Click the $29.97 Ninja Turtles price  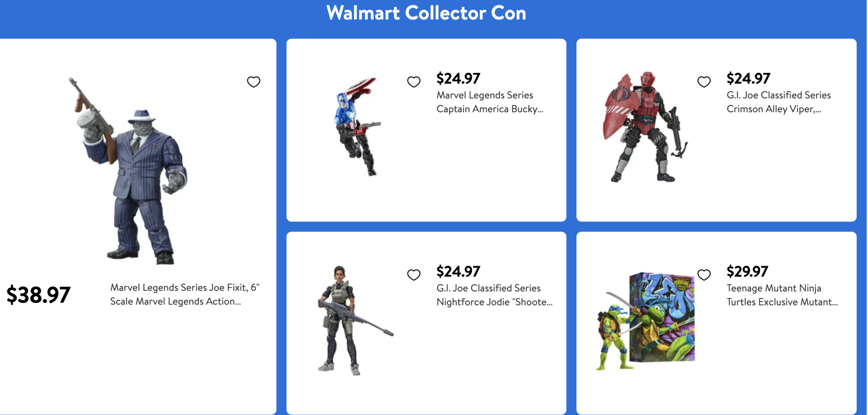click(x=747, y=272)
